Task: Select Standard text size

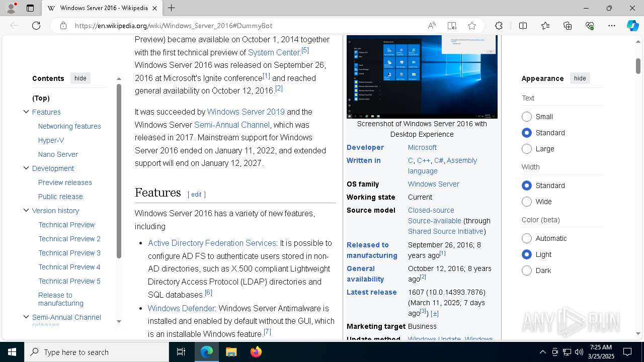Action: pyautogui.click(x=527, y=133)
